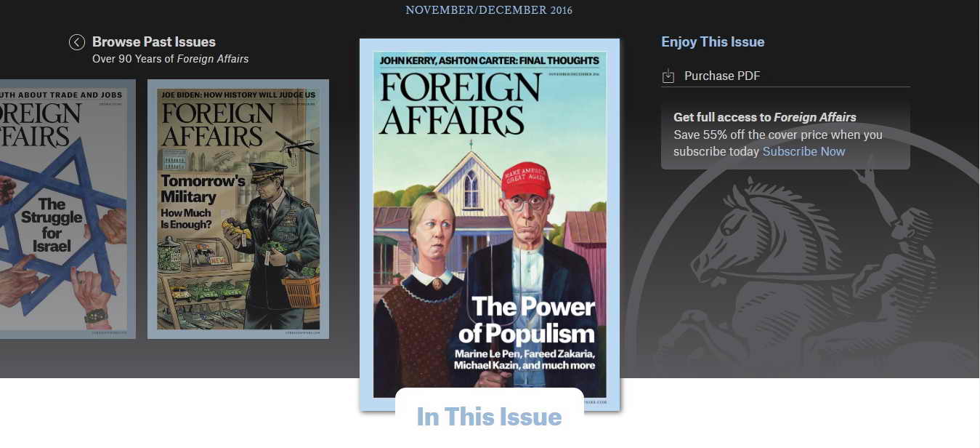Open The Struggle for Israel issue cover

(68, 209)
